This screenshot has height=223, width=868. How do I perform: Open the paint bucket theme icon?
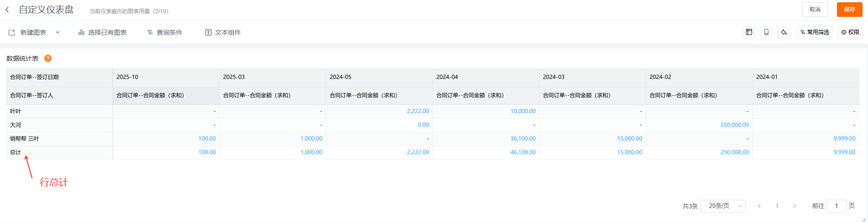783,32
